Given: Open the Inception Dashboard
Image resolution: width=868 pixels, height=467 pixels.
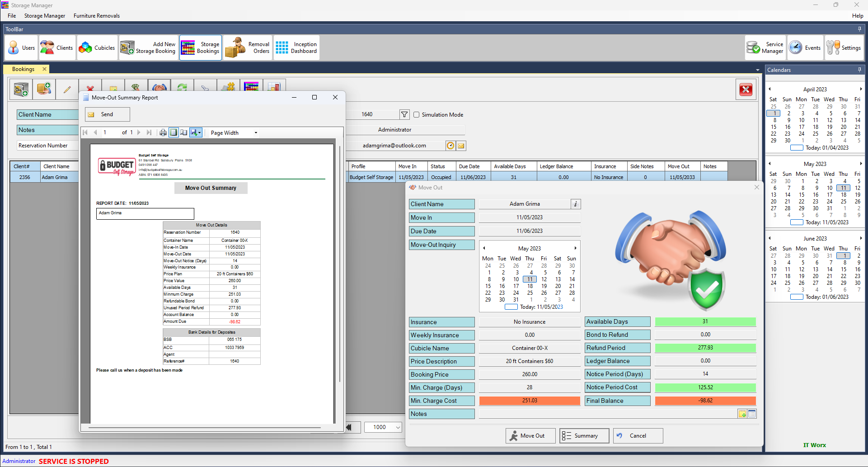Looking at the screenshot, I should click(296, 48).
